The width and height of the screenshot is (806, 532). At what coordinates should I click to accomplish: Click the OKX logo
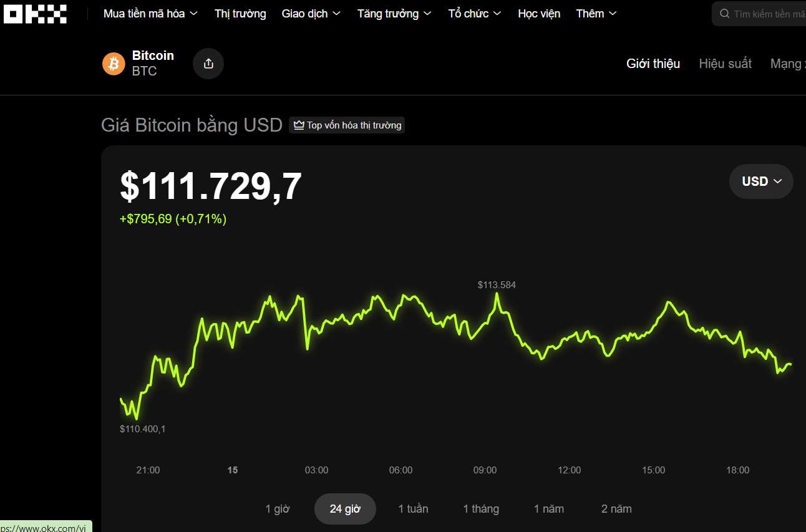[x=35, y=14]
